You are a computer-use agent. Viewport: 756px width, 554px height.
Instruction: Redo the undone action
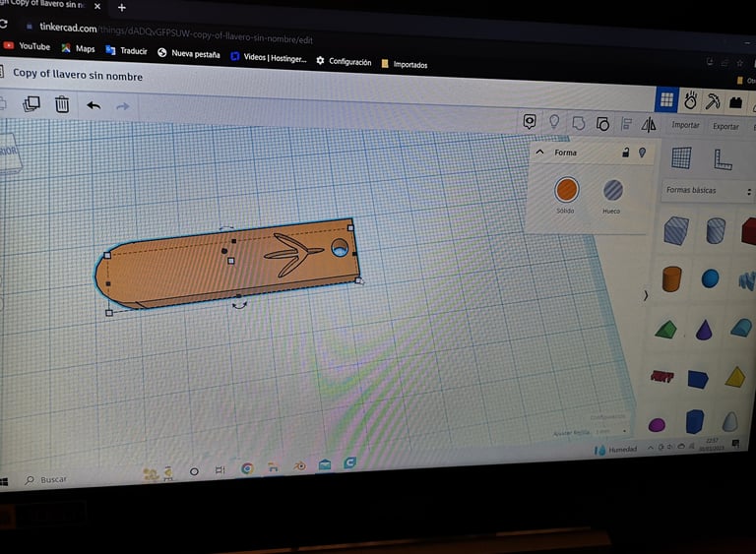123,106
